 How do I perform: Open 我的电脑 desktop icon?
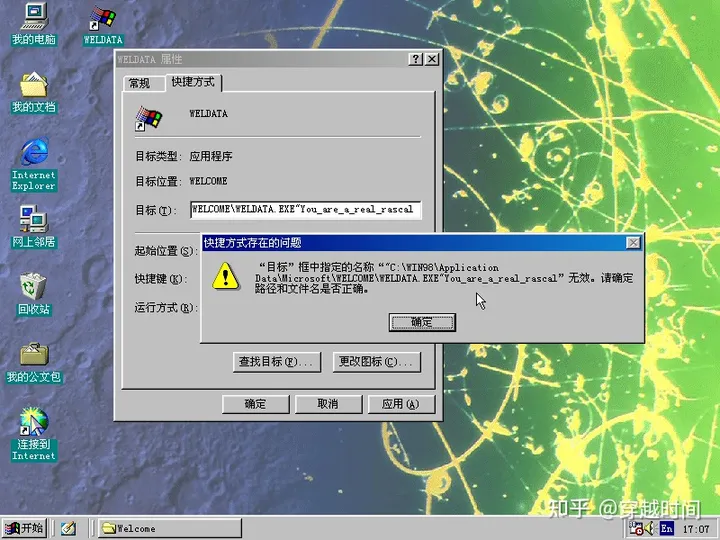pos(34,24)
